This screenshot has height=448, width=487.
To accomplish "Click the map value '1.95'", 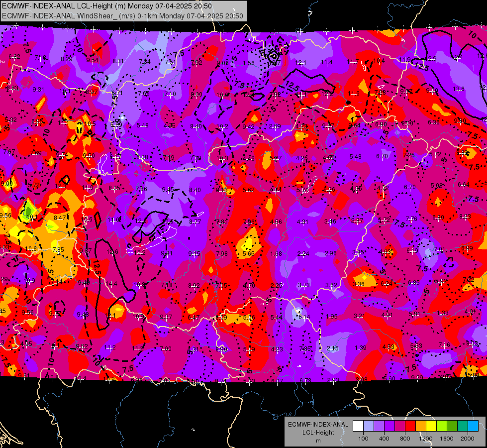I will coord(332,317).
